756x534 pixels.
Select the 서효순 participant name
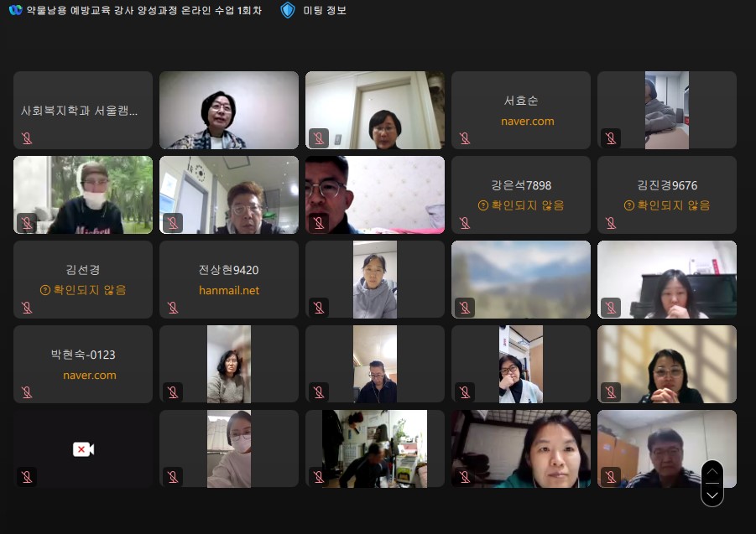(x=521, y=101)
